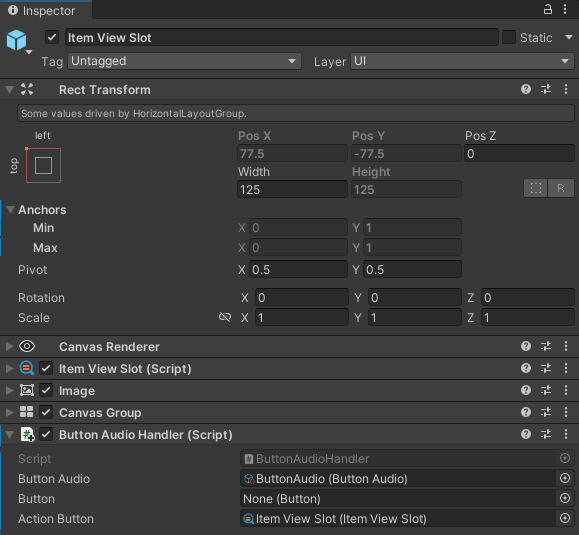
Task: Click the raw edit mode R button
Action: point(561,188)
